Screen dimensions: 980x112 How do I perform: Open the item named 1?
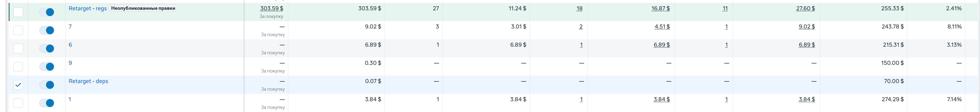click(x=70, y=99)
